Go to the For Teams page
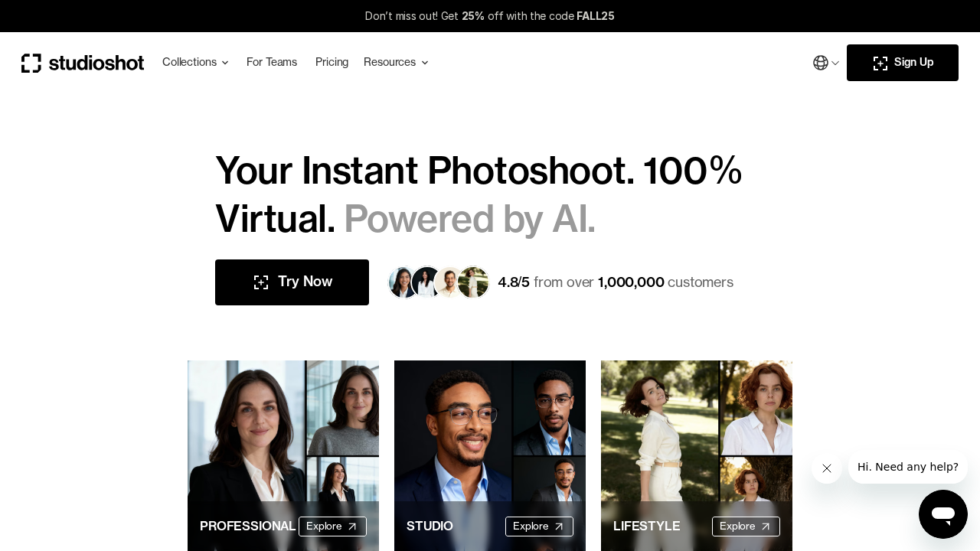980x551 pixels. coord(272,62)
